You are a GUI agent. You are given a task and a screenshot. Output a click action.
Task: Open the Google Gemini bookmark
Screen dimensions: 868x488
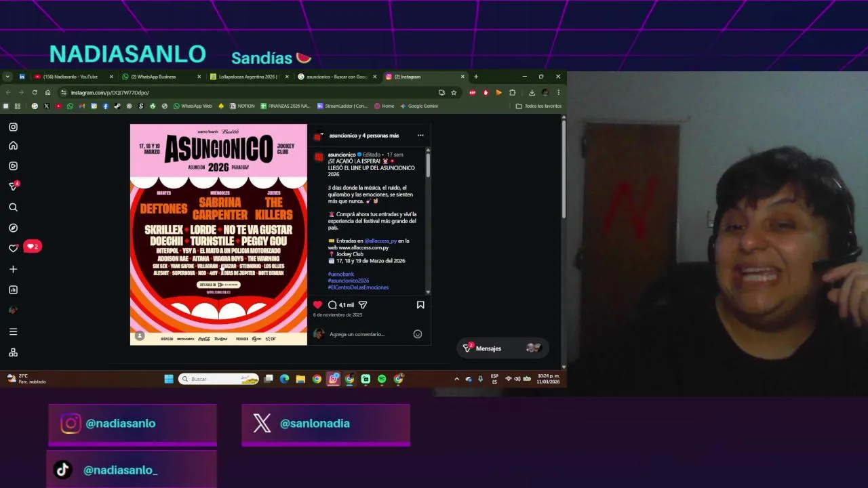pos(419,106)
